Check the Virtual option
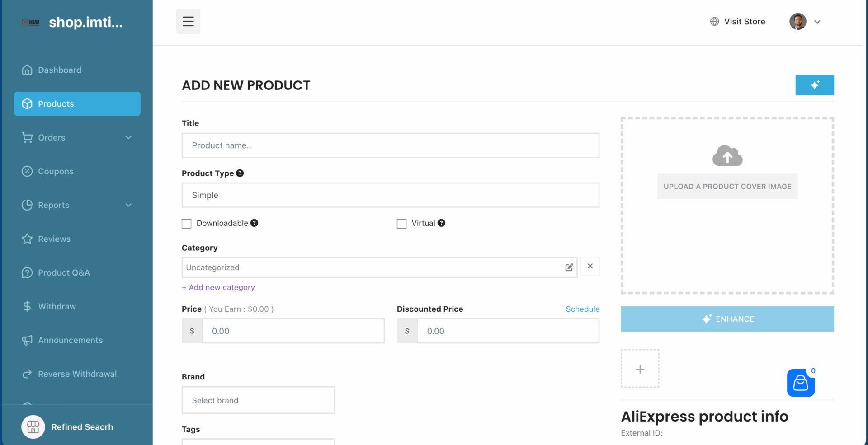The image size is (868, 445). (x=401, y=223)
